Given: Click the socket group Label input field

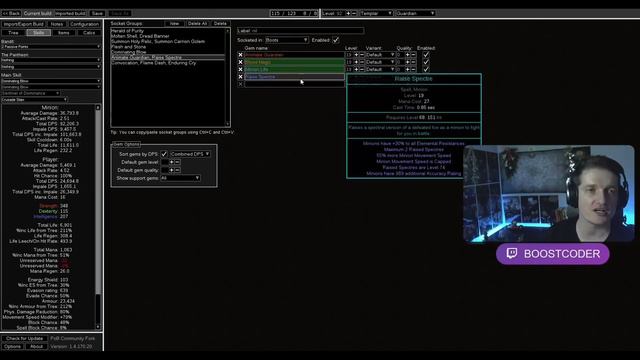Looking at the screenshot, I should [300, 31].
